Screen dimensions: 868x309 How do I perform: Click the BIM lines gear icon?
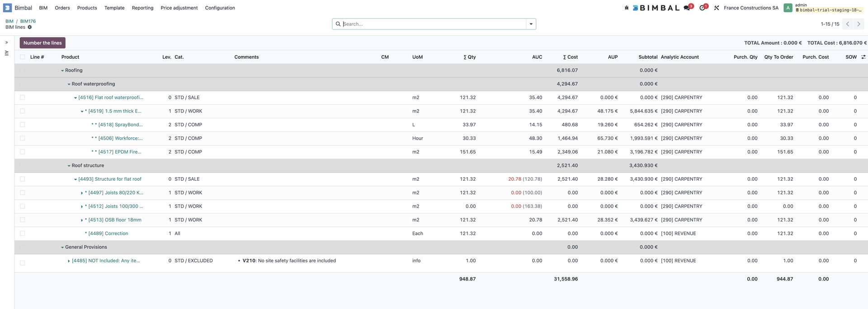[x=30, y=27]
